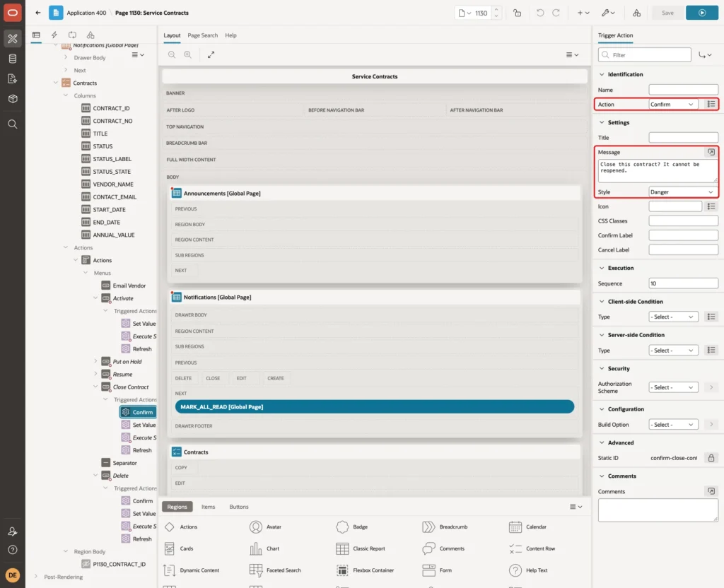The image size is (724, 588).
Task: Click the Save button
Action: pos(667,13)
